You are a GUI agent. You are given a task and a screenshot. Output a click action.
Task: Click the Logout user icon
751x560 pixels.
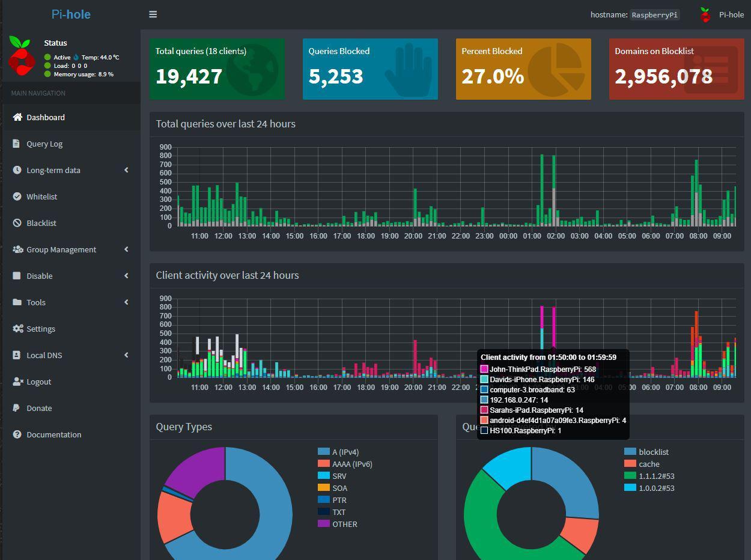point(17,382)
